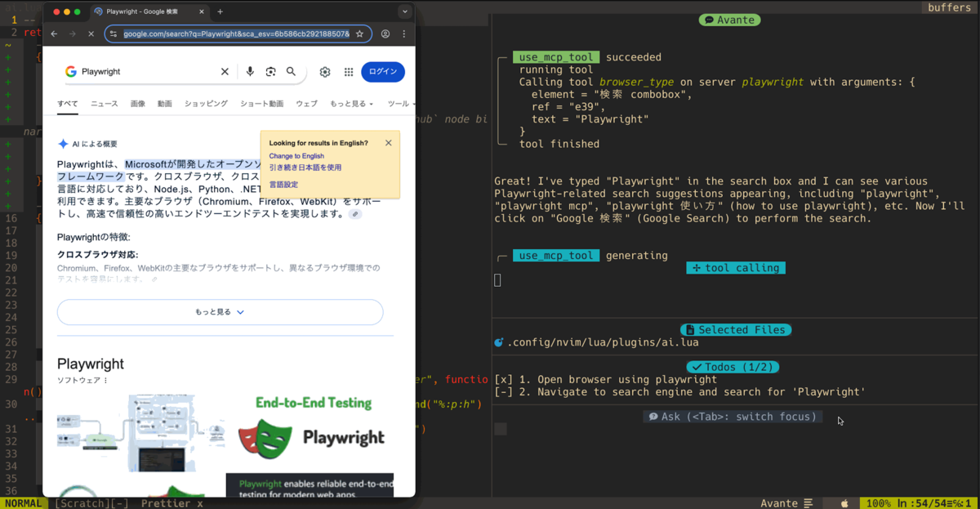This screenshot has height=509, width=980.
Task: Open the Playwright knowledge panel title
Action: coord(91,364)
